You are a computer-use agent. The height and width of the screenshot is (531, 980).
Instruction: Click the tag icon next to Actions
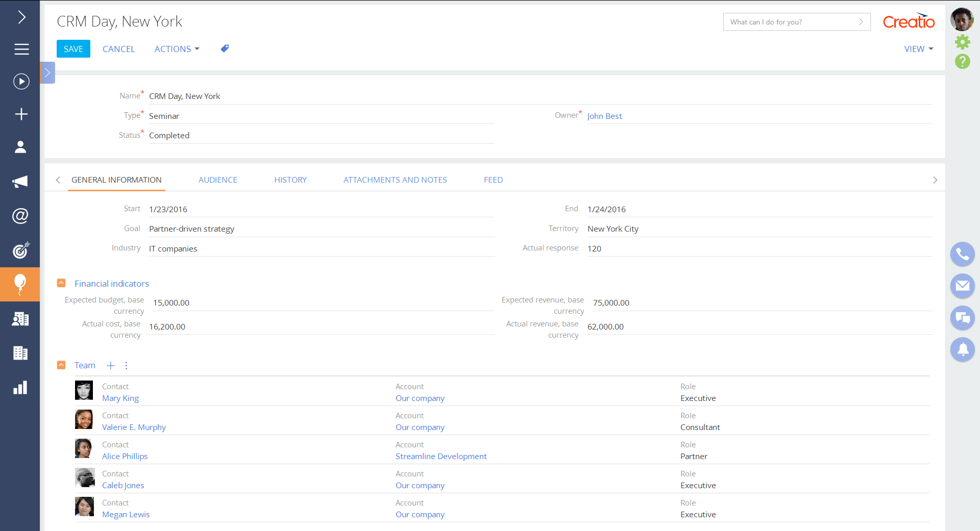coord(225,48)
